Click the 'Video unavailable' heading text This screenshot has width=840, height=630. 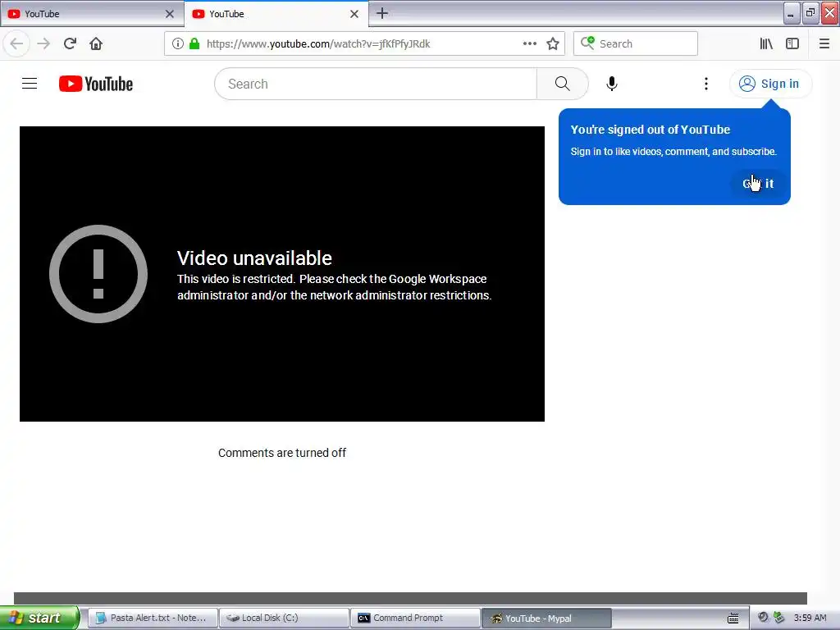(254, 258)
